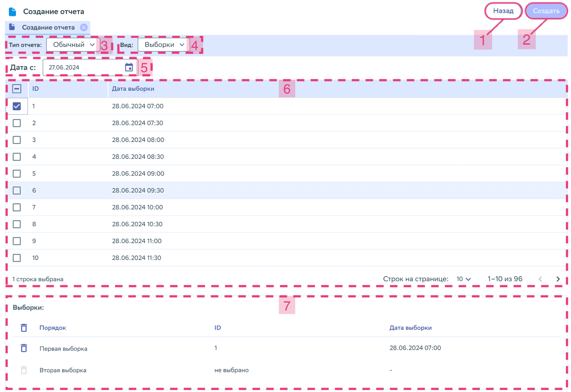Screen dimensions: 571x392
Task: Switch to the Создание отчета tab
Action: pos(48,27)
